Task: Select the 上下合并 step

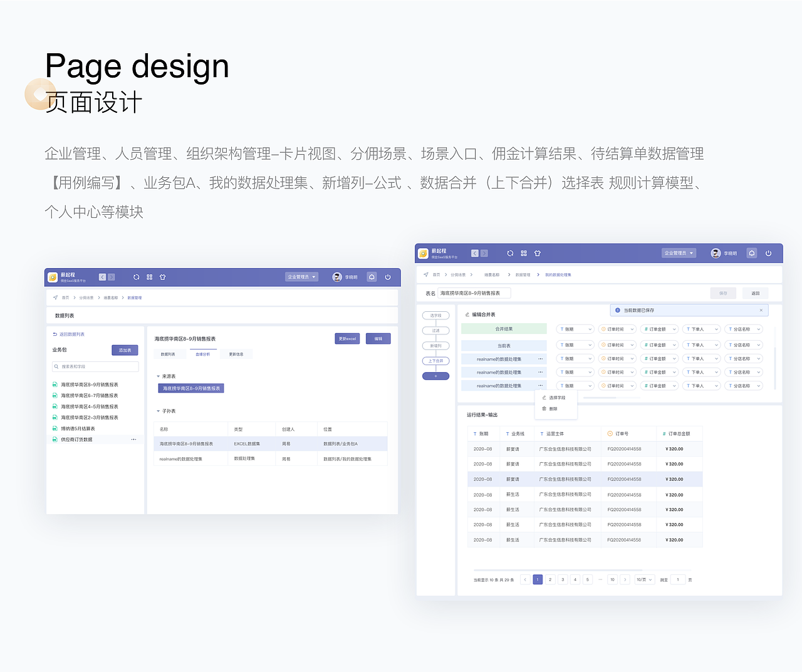Action: [x=436, y=361]
